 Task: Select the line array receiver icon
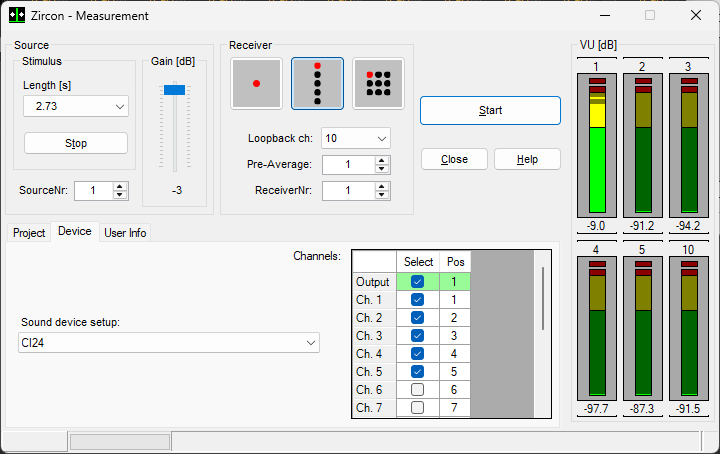click(317, 84)
